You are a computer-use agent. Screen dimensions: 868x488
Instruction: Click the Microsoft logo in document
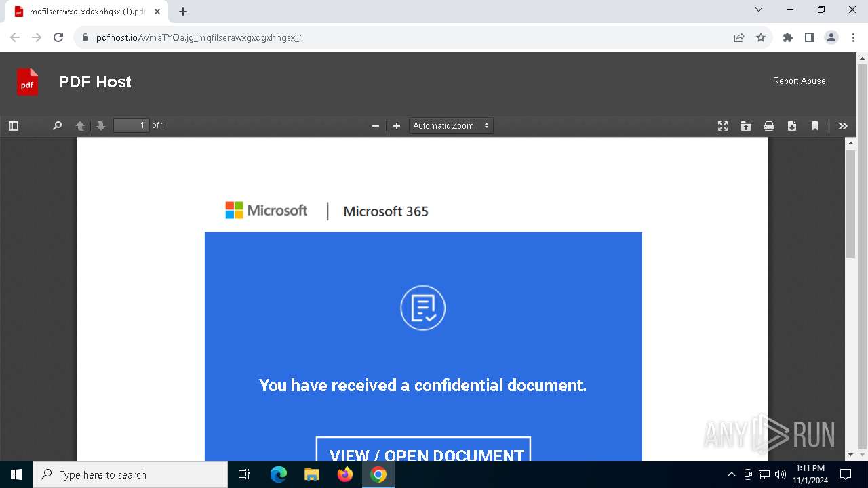(267, 210)
